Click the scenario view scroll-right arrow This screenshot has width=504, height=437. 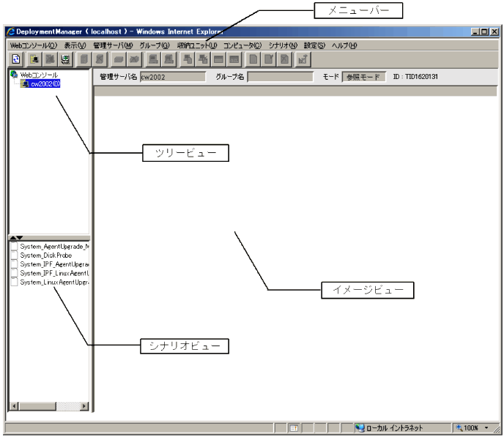(84, 406)
